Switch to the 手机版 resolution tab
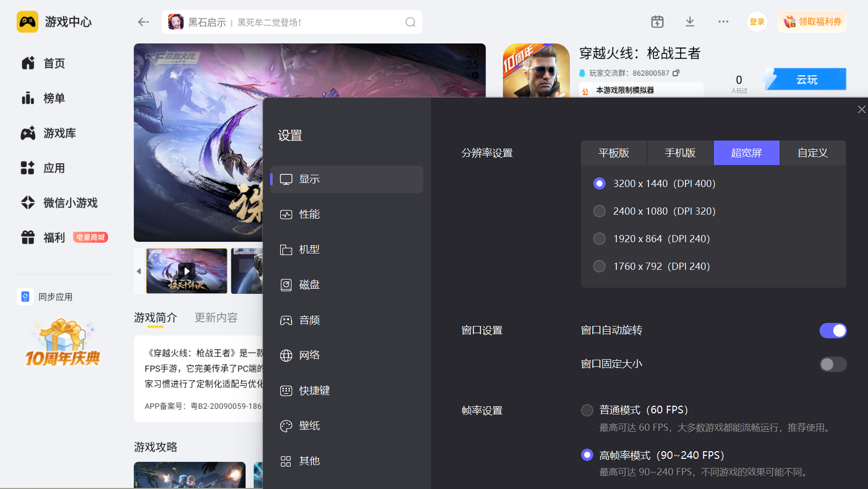This screenshot has height=489, width=868. tap(680, 153)
